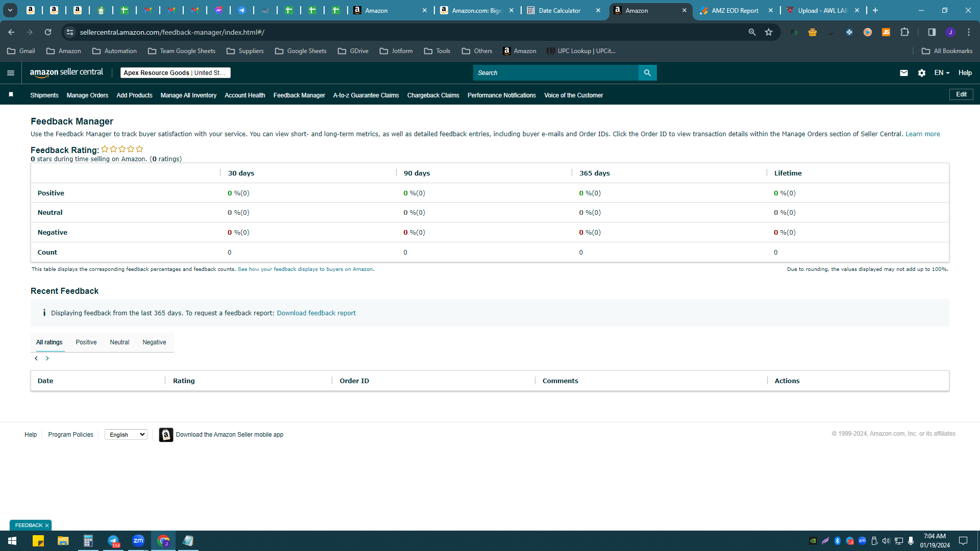Image resolution: width=980 pixels, height=551 pixels.
Task: Click the browser back arrow
Action: click(11, 32)
